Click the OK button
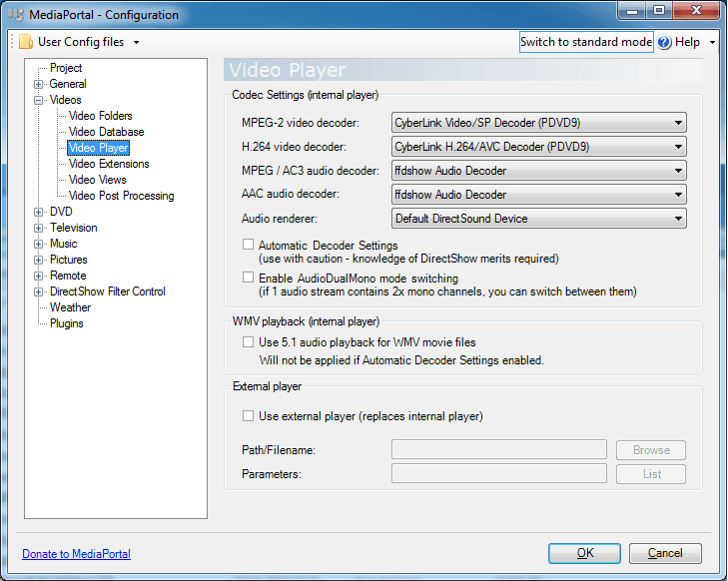This screenshot has width=728, height=581. pos(584,553)
